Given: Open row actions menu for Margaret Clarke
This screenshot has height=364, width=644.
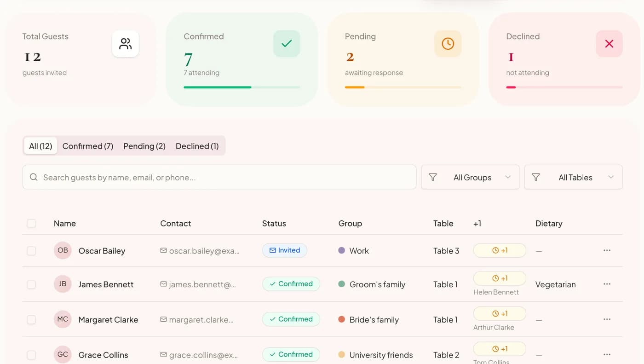Looking at the screenshot, I should (x=607, y=319).
